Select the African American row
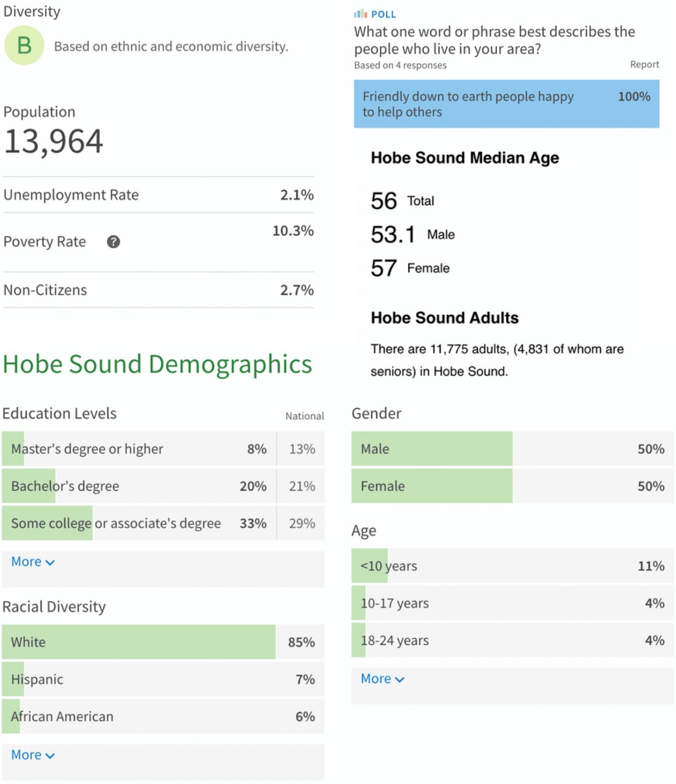Screen dimensions: 676x784 (162, 717)
